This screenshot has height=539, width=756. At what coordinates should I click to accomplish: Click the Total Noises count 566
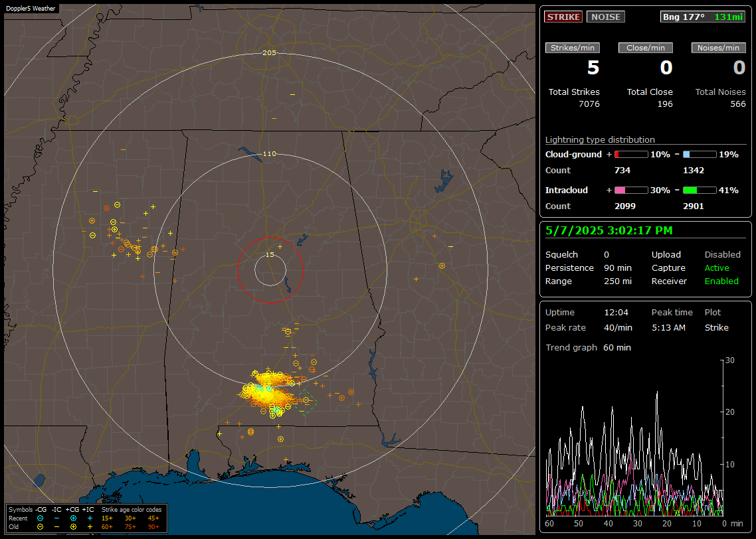(x=737, y=104)
